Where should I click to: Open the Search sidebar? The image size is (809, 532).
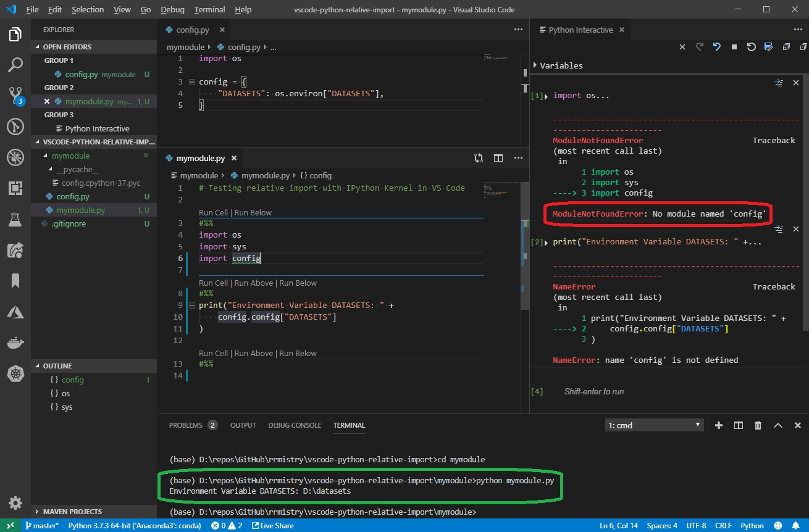15,64
